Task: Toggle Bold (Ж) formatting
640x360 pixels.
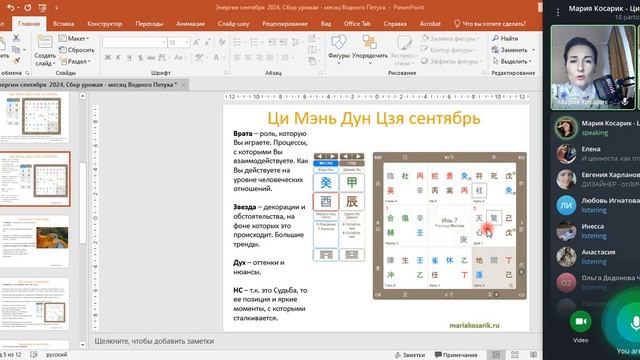Action: pyautogui.click(x=107, y=58)
